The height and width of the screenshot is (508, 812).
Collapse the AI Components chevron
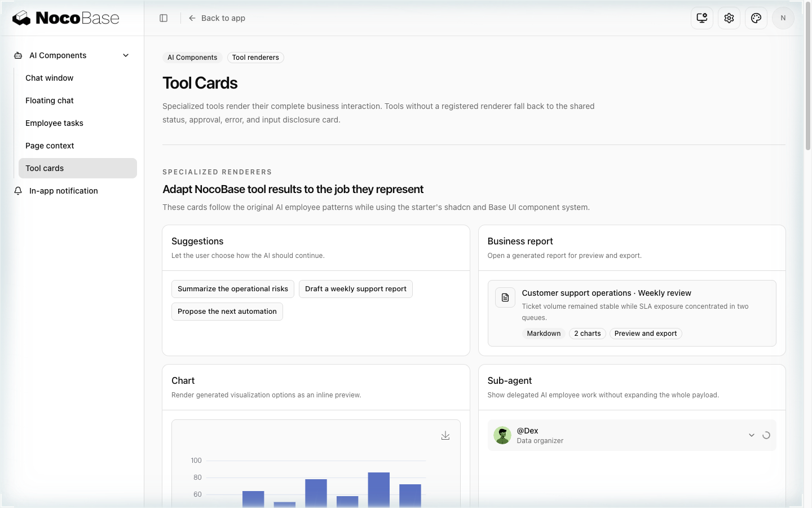[x=126, y=55]
